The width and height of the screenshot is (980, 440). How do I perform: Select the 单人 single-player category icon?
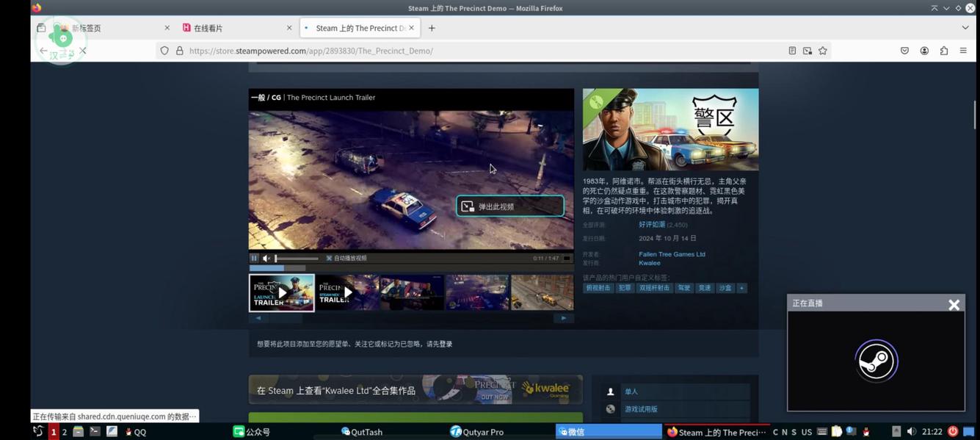click(610, 392)
